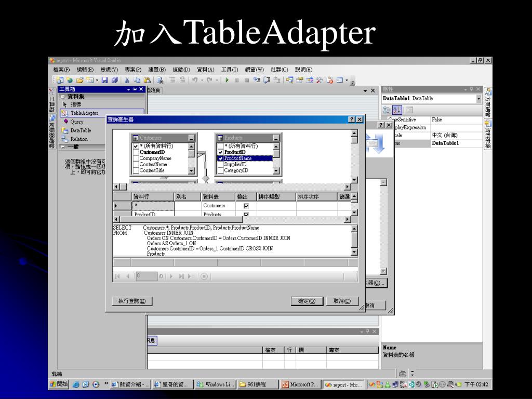Viewport: 532px width, 399px height.
Task: Click the 執行查詢(E) button
Action: pos(132,301)
